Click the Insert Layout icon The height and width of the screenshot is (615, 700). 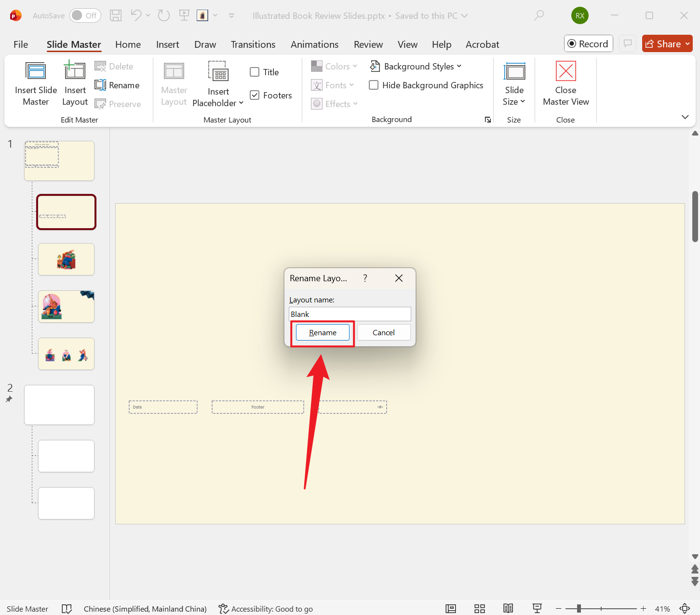point(75,71)
